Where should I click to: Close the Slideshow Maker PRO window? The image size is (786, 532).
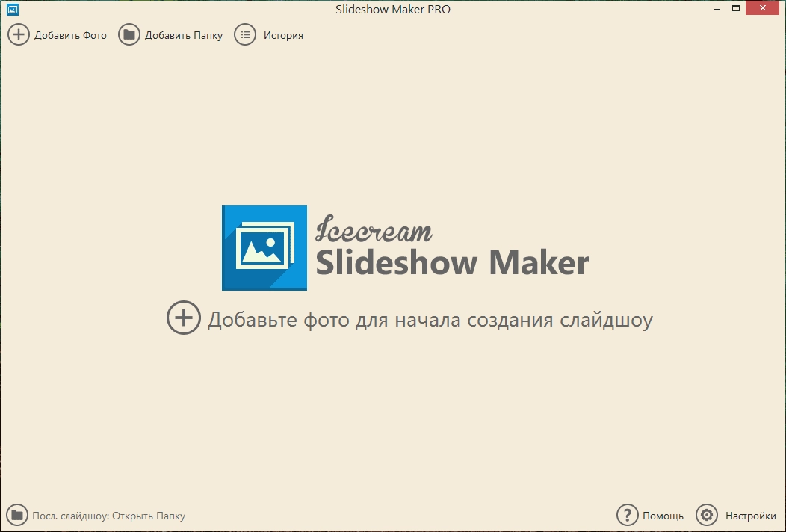762,8
